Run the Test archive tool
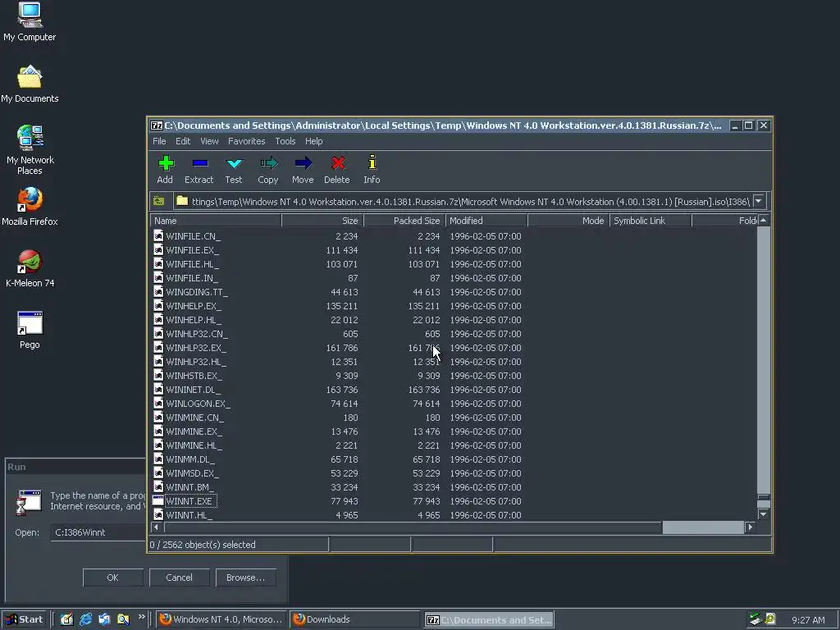This screenshot has width=840, height=630. pos(234,163)
